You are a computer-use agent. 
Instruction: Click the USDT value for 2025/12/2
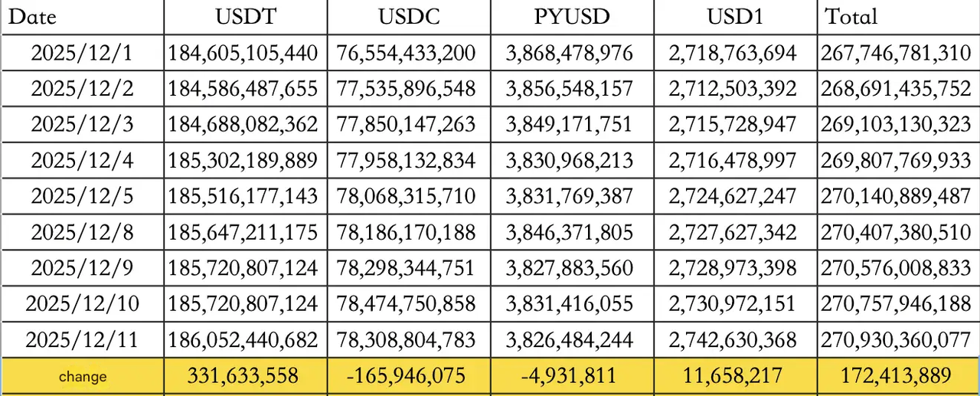243,89
